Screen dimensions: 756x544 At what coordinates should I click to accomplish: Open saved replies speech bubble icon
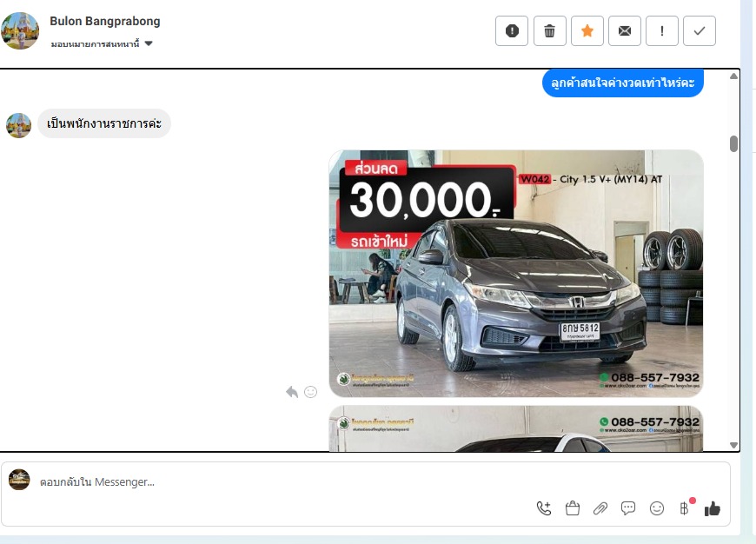[x=628, y=508]
